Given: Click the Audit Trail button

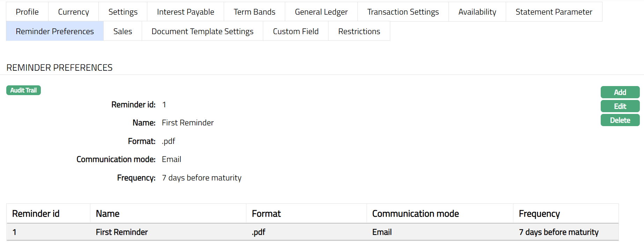Looking at the screenshot, I should point(23,90).
